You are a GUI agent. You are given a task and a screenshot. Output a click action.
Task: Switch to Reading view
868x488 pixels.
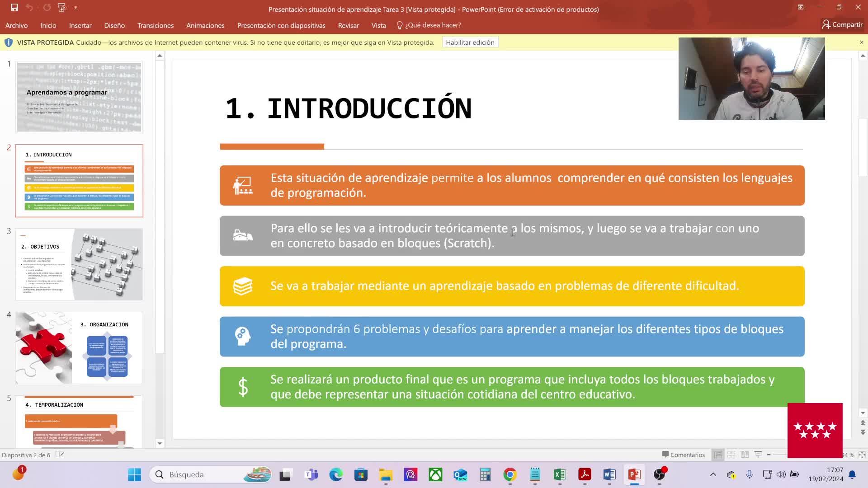point(745,455)
